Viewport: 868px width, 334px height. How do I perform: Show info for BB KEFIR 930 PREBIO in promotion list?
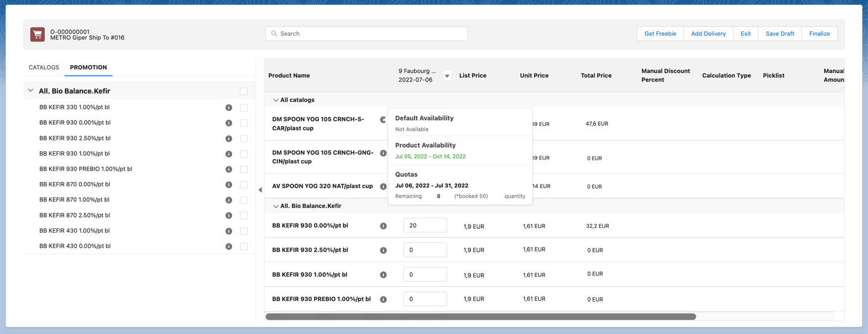228,169
